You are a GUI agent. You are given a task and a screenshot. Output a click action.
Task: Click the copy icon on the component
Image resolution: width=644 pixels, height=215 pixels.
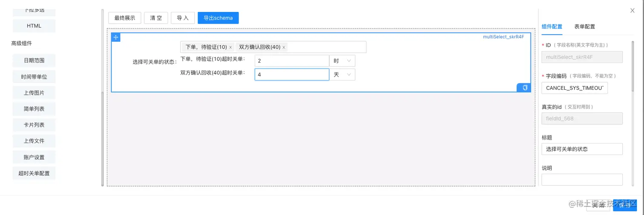524,87
